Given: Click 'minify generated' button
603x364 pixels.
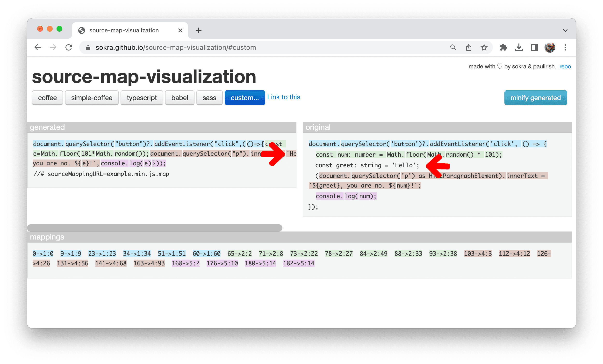Looking at the screenshot, I should coord(535,98).
